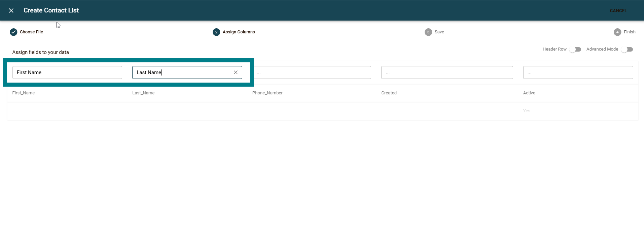Click the Create Contact List title
Screen dimensions: 644x240
point(51,10)
